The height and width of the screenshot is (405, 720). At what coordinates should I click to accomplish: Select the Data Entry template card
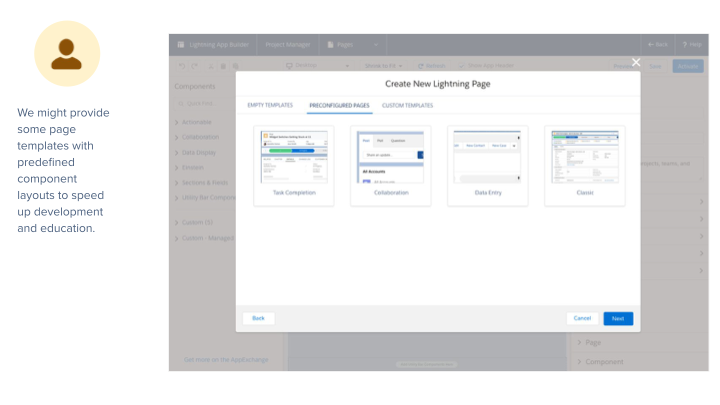click(x=487, y=165)
